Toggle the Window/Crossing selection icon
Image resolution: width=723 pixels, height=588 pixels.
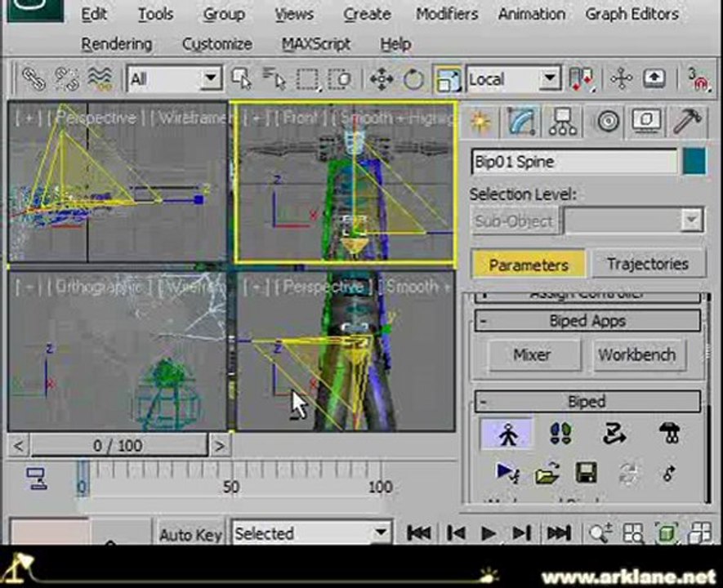click(x=340, y=79)
